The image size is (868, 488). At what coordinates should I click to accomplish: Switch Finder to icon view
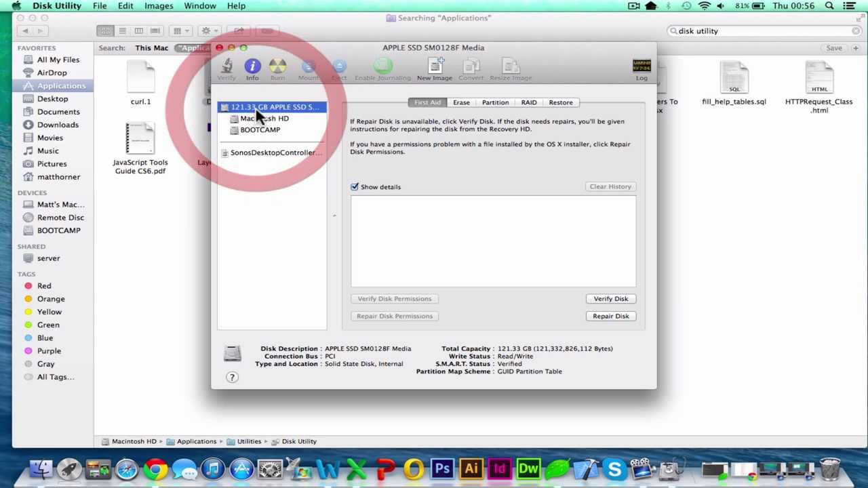click(x=106, y=30)
